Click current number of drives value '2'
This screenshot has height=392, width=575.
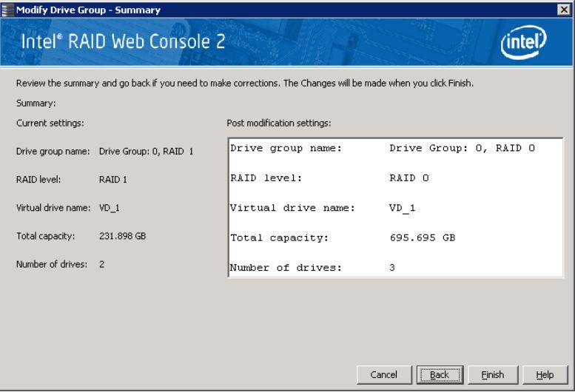click(x=101, y=264)
